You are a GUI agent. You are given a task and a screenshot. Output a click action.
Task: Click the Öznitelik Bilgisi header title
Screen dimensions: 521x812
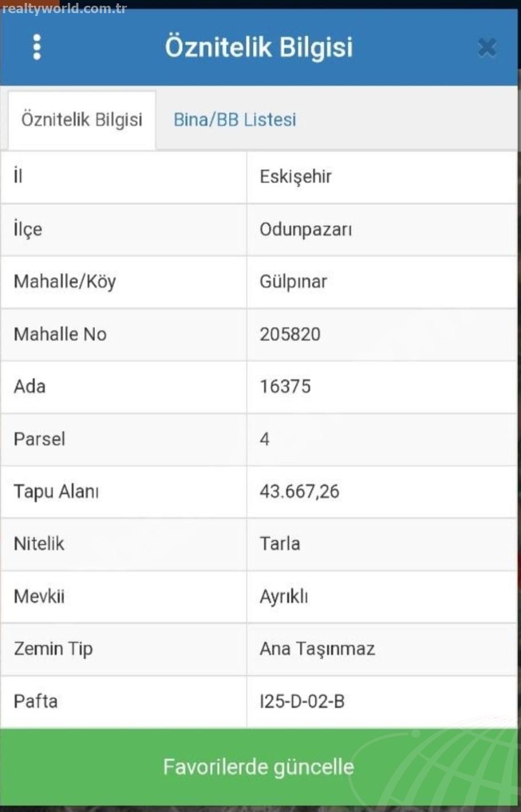[x=259, y=47]
